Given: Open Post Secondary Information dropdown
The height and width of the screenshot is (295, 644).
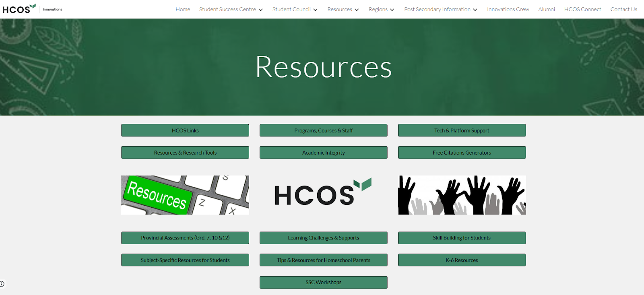Looking at the screenshot, I should point(475,10).
